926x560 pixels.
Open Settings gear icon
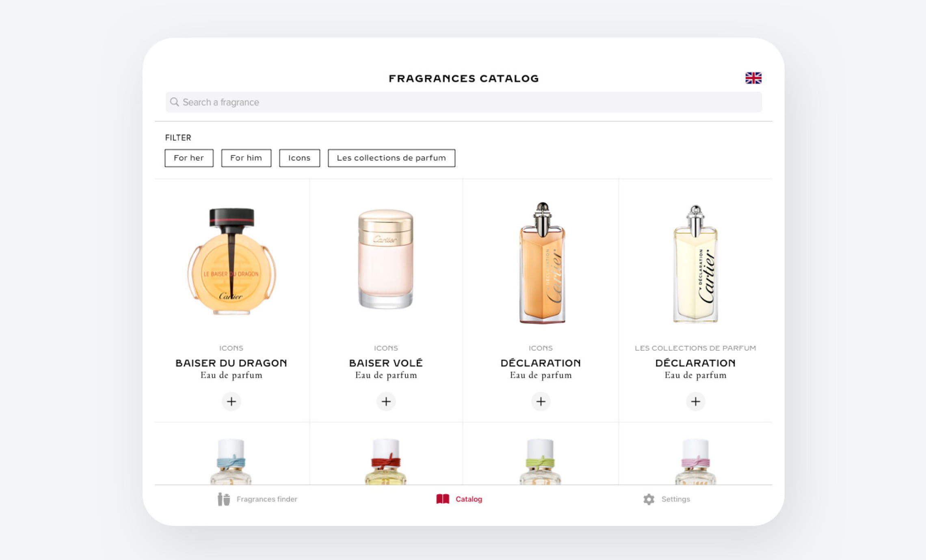pyautogui.click(x=649, y=499)
